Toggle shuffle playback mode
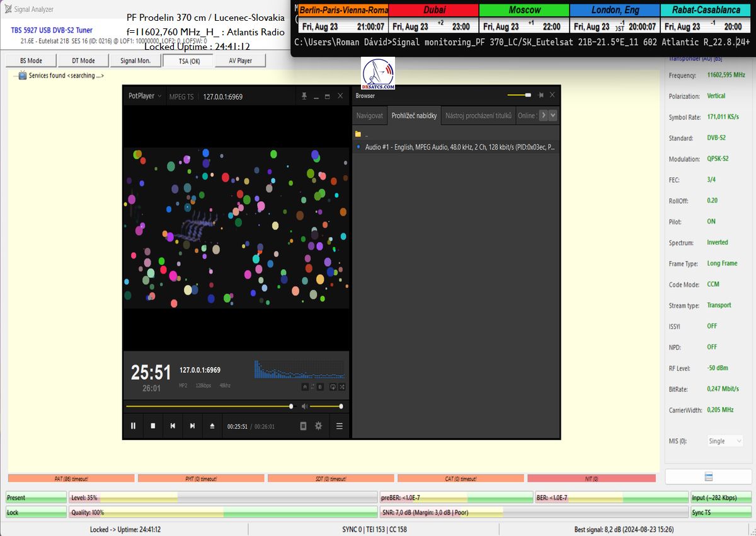The width and height of the screenshot is (756, 536). (342, 387)
